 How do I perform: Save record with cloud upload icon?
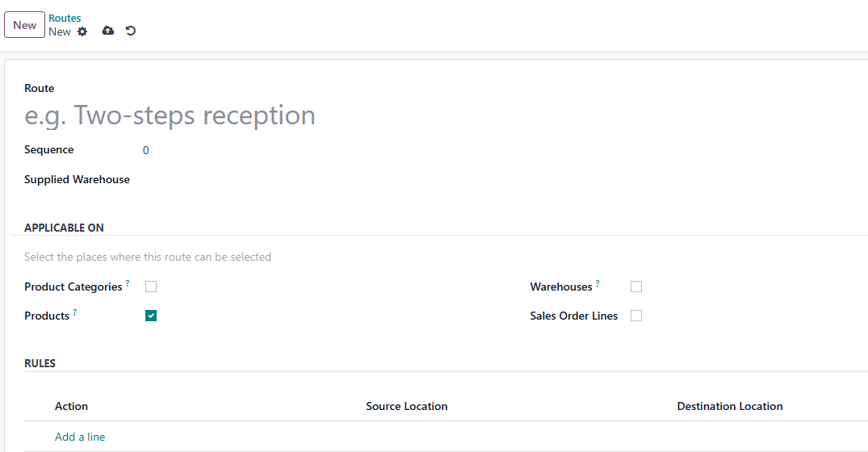tap(108, 31)
